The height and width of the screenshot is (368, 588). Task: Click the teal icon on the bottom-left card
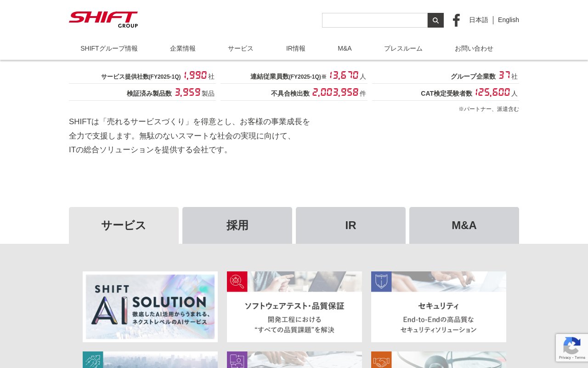(93, 360)
